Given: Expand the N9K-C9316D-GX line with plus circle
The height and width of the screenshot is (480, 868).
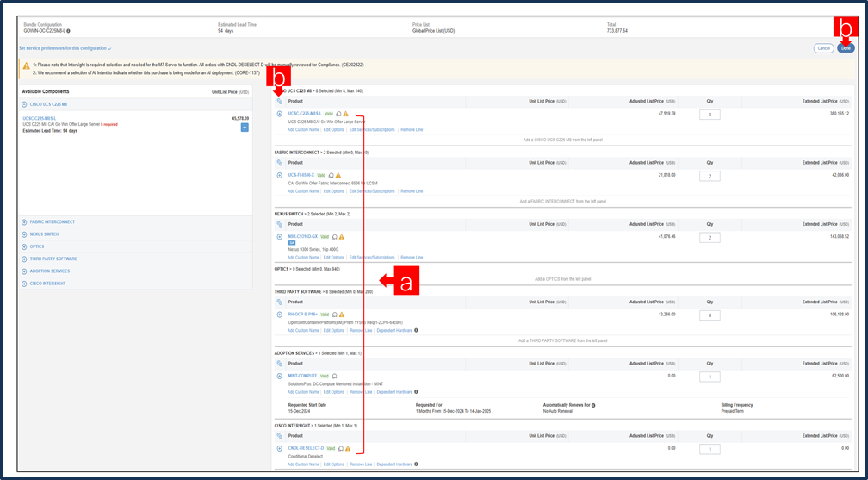Looking at the screenshot, I should [280, 237].
